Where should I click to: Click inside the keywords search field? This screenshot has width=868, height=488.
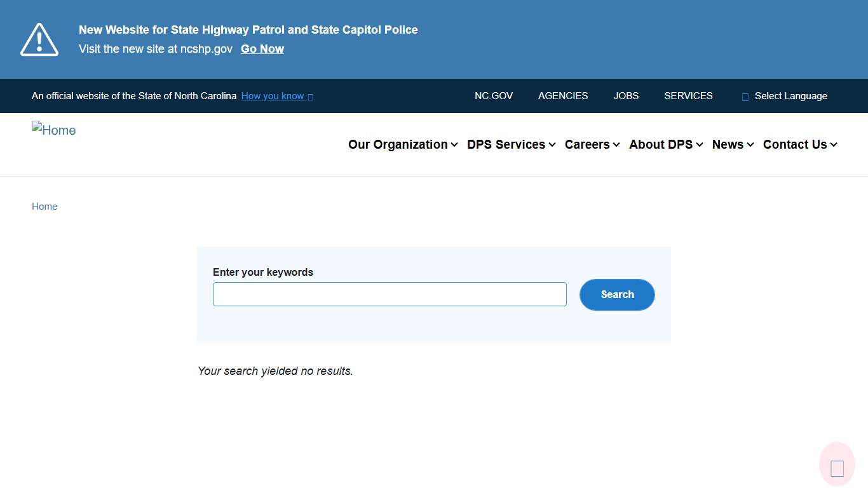(x=390, y=294)
